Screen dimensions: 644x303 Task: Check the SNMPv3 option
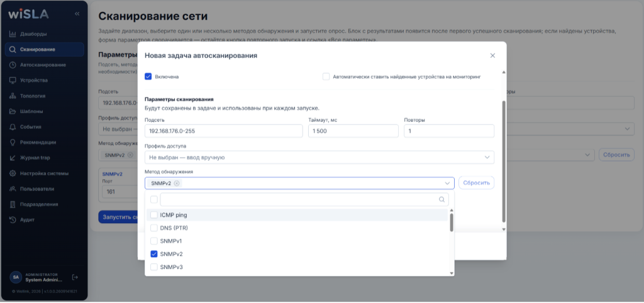pyautogui.click(x=154, y=267)
